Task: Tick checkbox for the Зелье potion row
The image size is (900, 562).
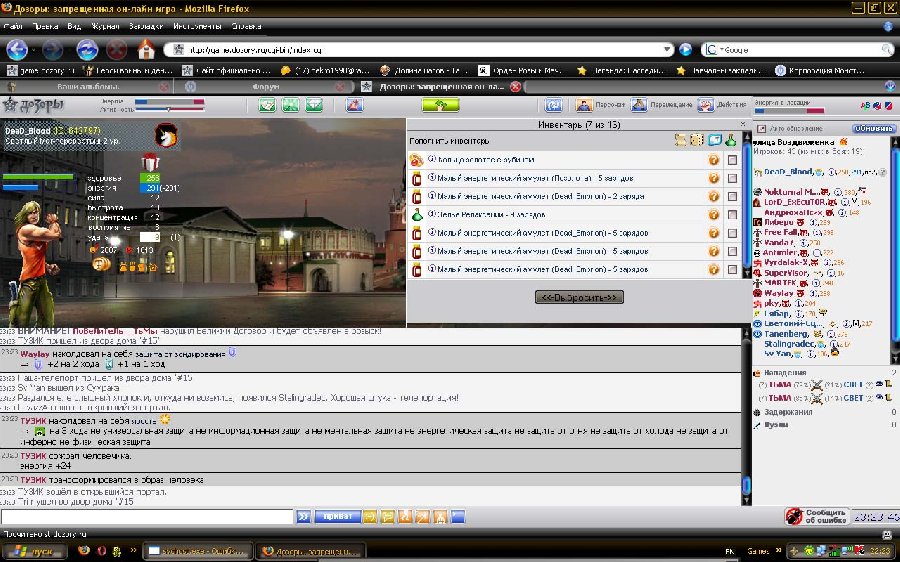Action: click(x=732, y=215)
